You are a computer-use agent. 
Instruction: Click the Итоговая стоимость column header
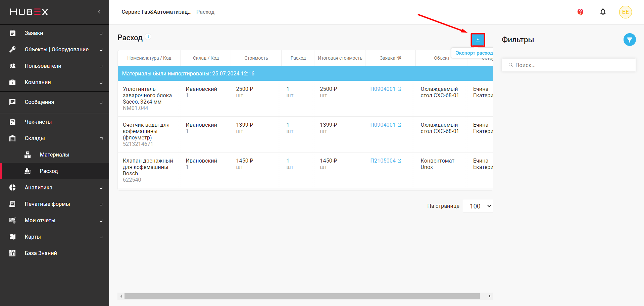click(340, 58)
